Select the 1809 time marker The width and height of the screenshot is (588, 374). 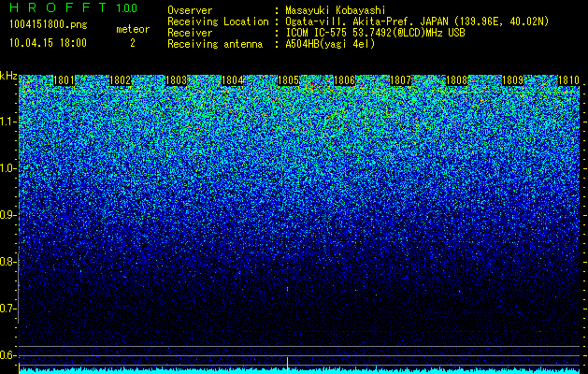tap(513, 80)
